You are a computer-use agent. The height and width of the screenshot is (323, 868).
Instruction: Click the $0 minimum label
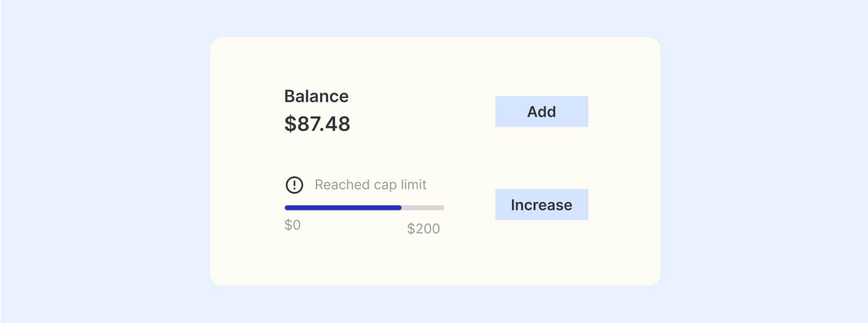coord(292,225)
